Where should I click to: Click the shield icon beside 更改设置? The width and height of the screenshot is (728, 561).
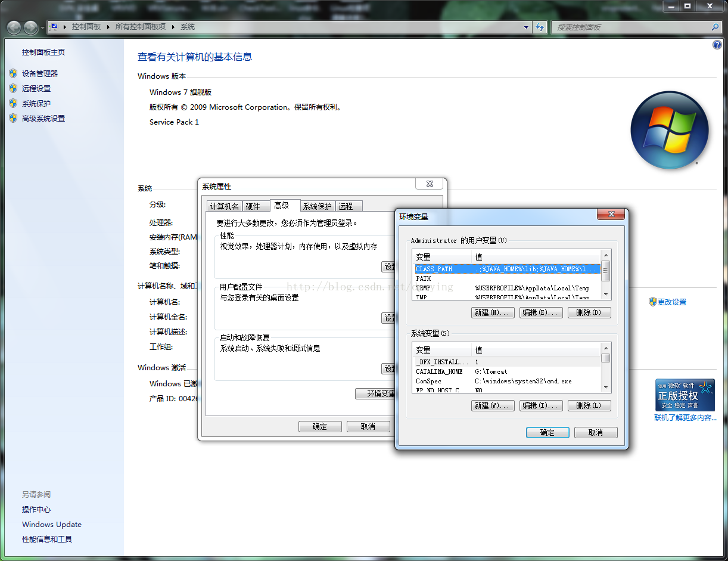point(652,302)
